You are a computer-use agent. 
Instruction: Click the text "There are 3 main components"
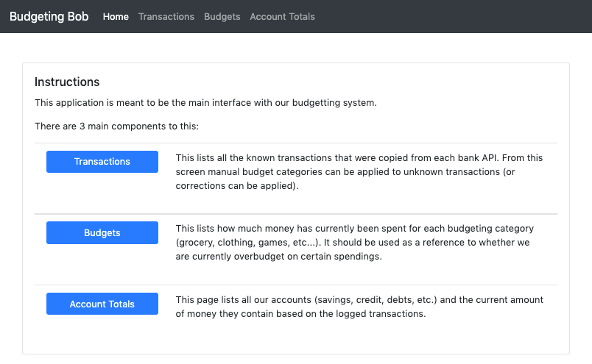pos(116,126)
